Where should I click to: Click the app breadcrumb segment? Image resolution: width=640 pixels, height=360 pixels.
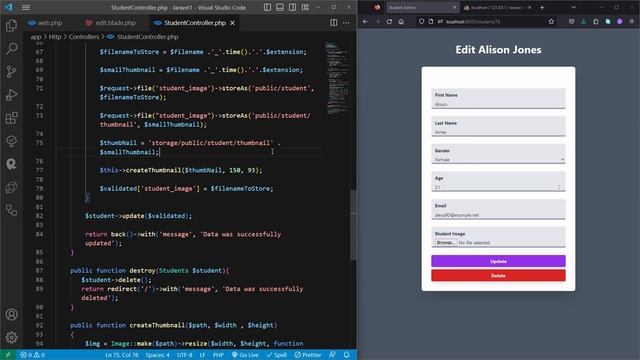pos(36,37)
